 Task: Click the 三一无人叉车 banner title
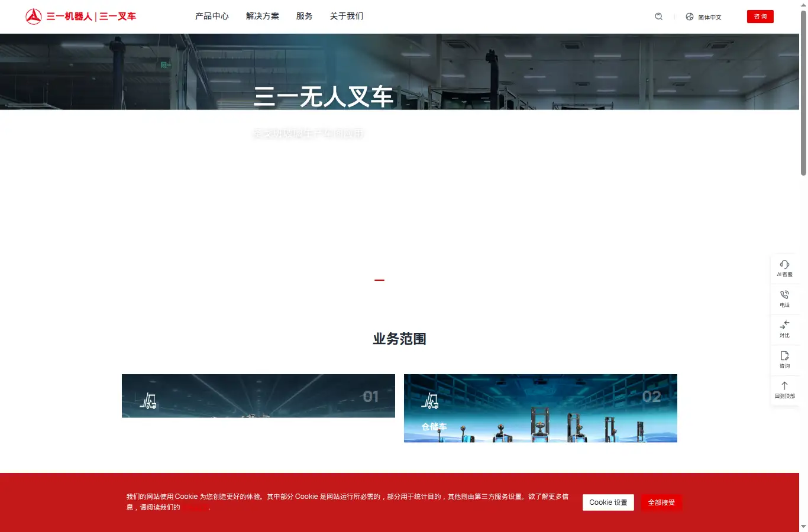pyautogui.click(x=324, y=97)
